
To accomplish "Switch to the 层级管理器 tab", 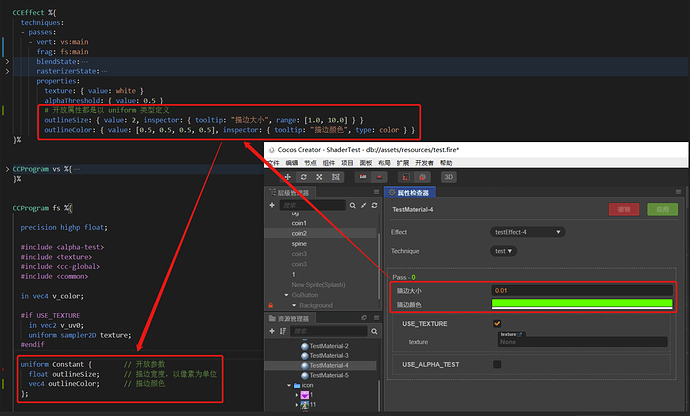I will 290,192.
